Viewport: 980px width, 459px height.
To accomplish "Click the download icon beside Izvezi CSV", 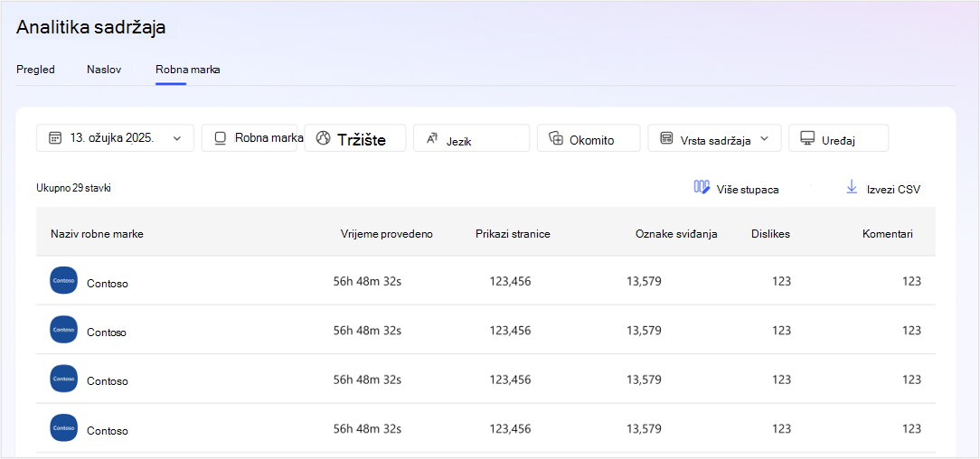I will click(852, 187).
